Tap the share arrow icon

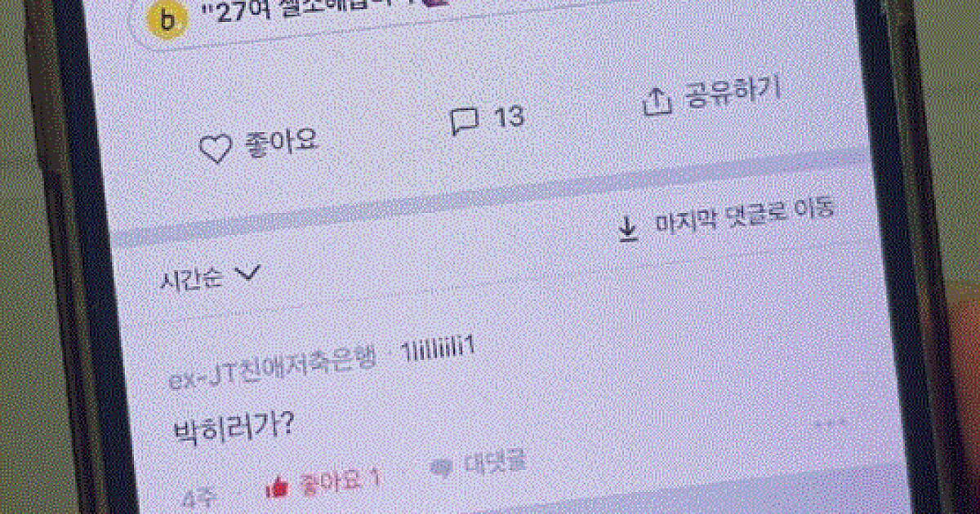click(657, 100)
